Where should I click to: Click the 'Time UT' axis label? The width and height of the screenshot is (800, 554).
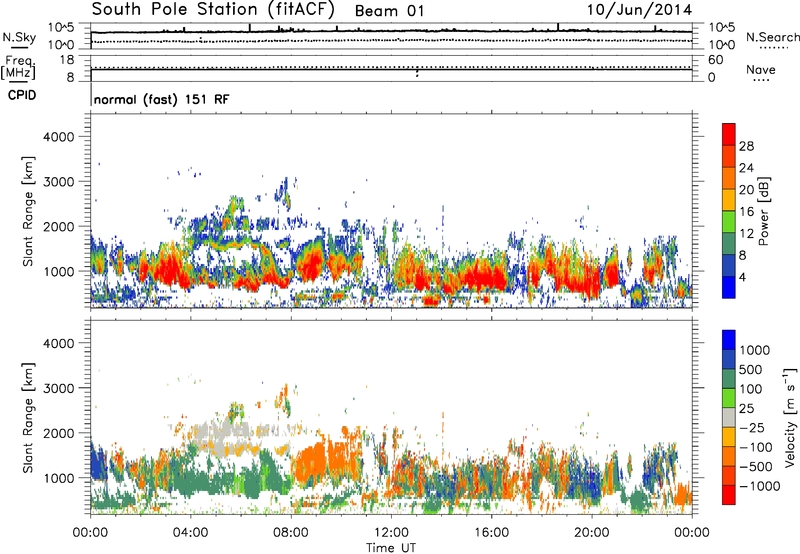click(391, 548)
